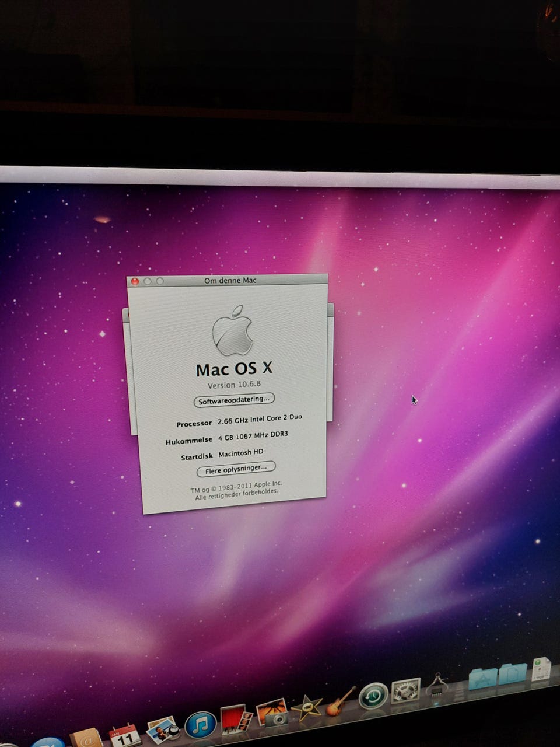Open iPhoto from the Dock

[x=272, y=713]
